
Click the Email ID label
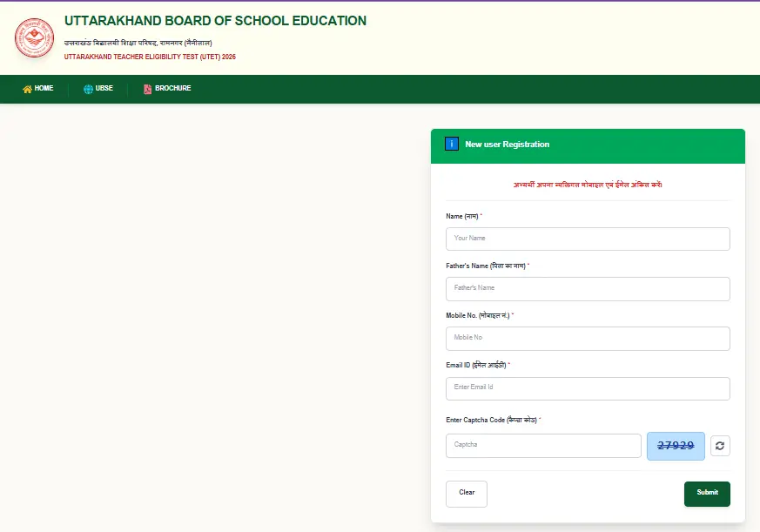pyautogui.click(x=476, y=365)
